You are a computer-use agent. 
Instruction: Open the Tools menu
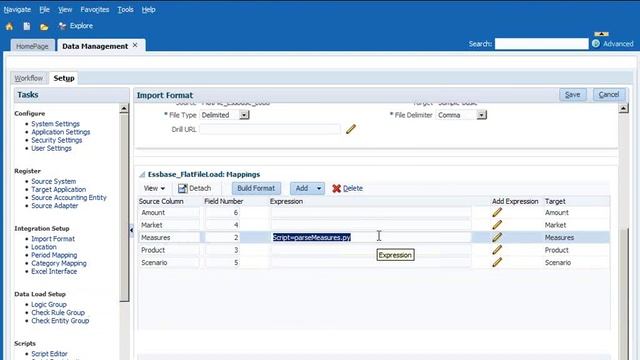[125, 9]
